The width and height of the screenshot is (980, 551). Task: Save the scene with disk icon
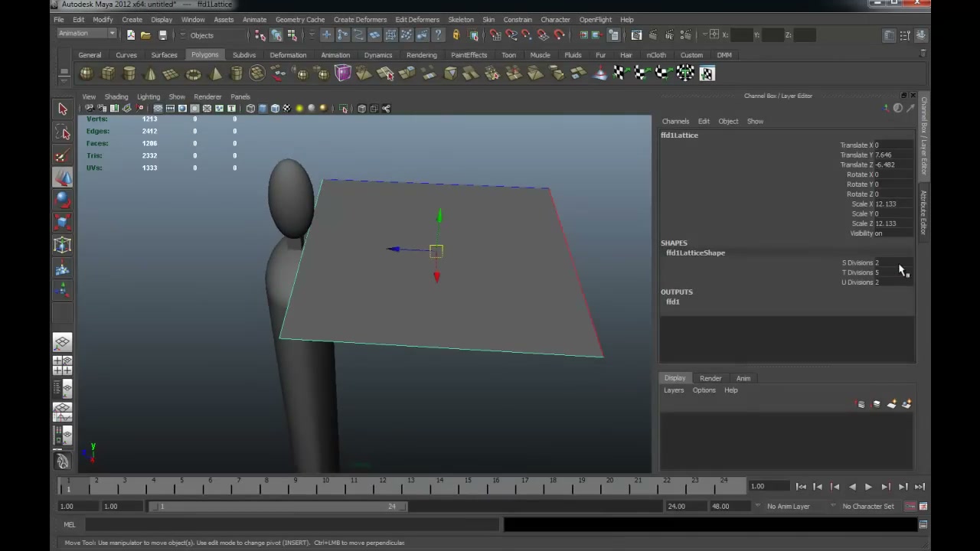coord(162,35)
